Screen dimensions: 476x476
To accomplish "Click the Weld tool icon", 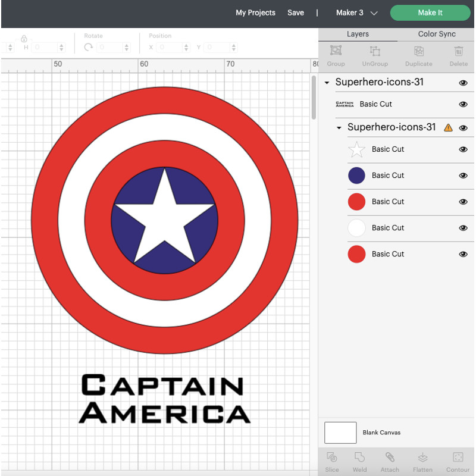I will 359,458.
